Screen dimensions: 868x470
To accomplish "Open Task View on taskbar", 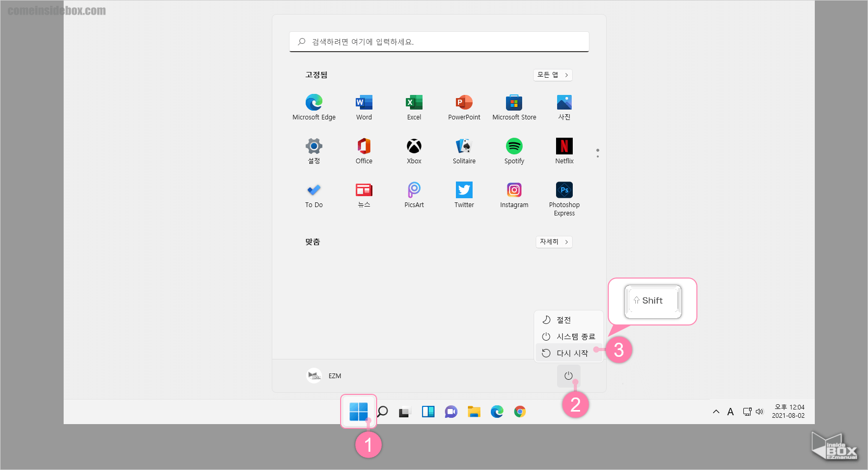I will (405, 412).
